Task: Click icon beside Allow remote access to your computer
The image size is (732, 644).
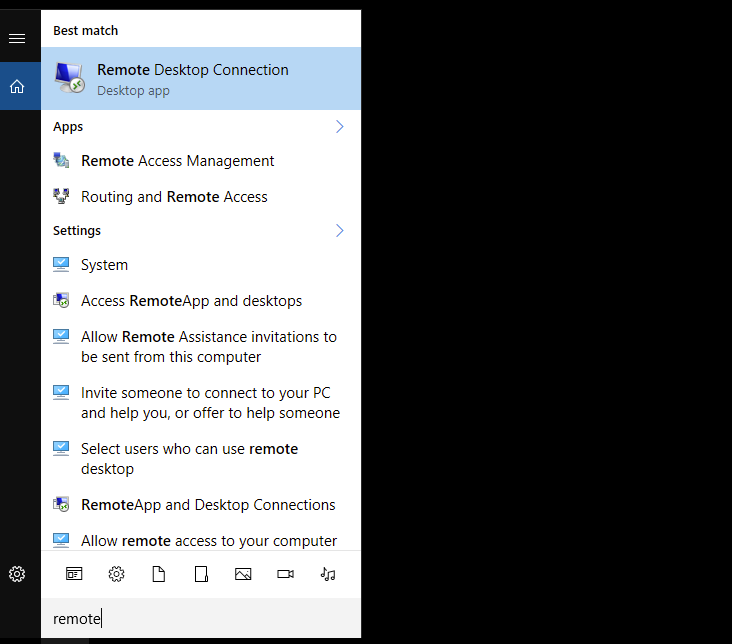Action: pyautogui.click(x=61, y=540)
